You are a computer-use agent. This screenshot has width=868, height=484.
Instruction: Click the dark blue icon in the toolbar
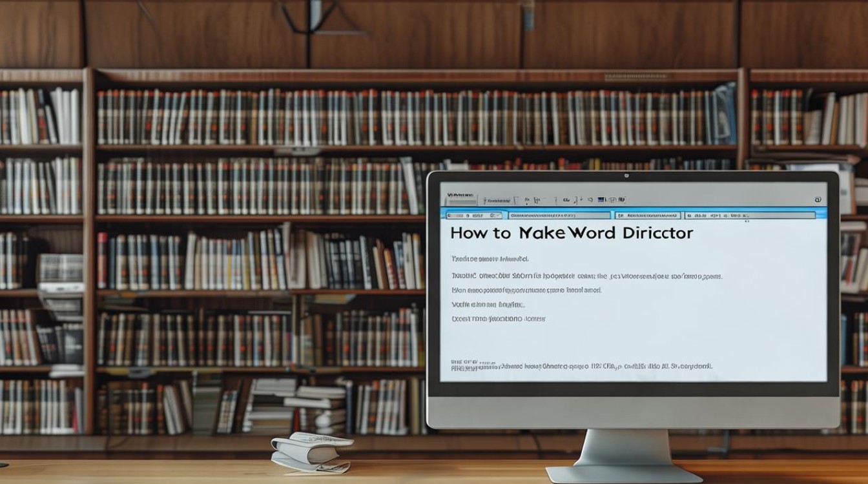point(601,200)
